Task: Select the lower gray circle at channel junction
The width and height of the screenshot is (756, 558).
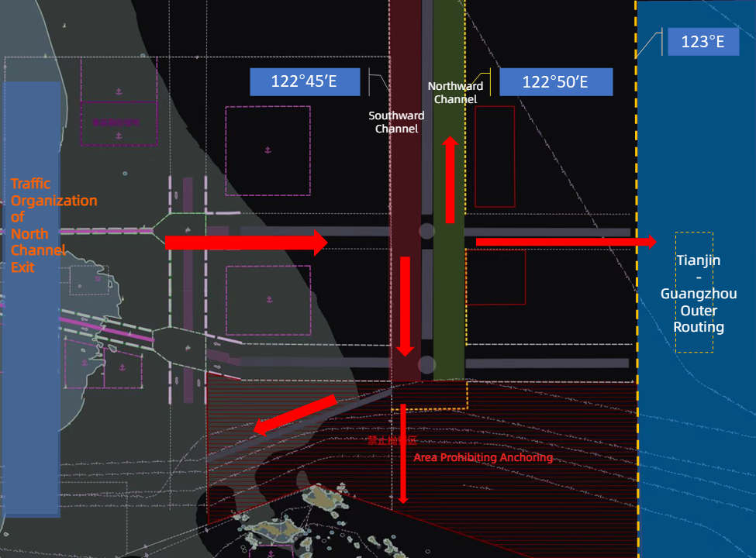Action: 426,364
